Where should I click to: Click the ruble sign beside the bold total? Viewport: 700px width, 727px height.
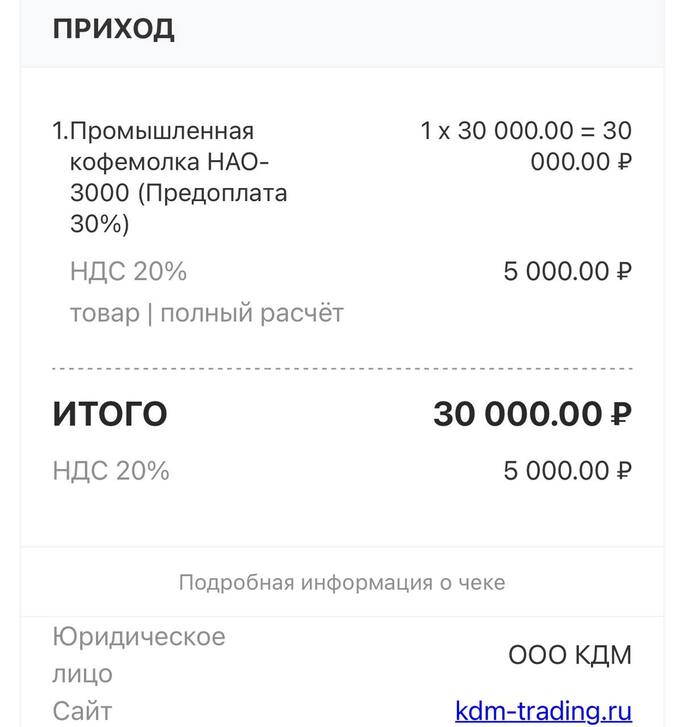[x=621, y=414]
